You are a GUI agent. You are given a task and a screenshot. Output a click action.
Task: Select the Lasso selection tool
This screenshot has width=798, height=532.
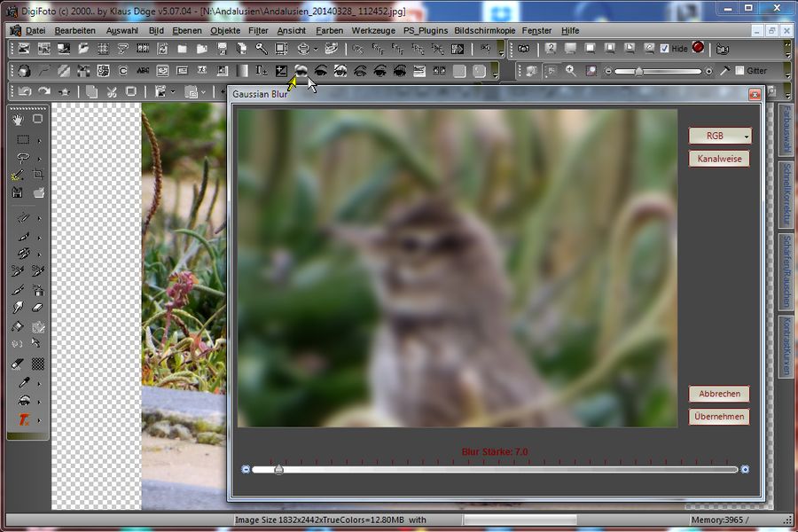[x=23, y=158]
